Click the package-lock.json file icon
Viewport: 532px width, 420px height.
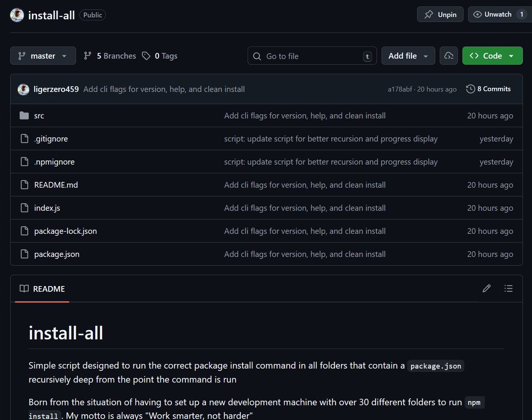pos(24,231)
